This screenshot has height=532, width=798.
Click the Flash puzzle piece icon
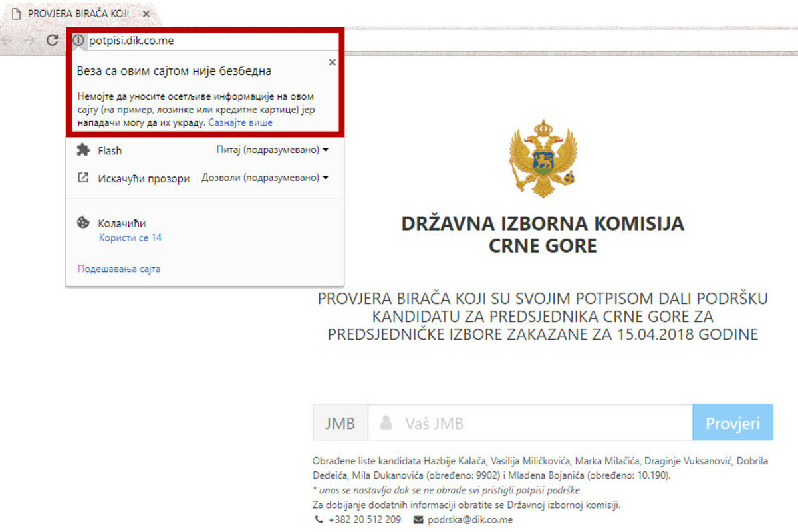[83, 150]
